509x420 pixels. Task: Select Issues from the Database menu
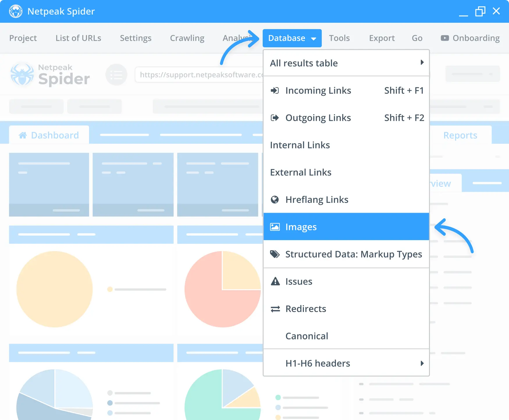click(x=346, y=281)
